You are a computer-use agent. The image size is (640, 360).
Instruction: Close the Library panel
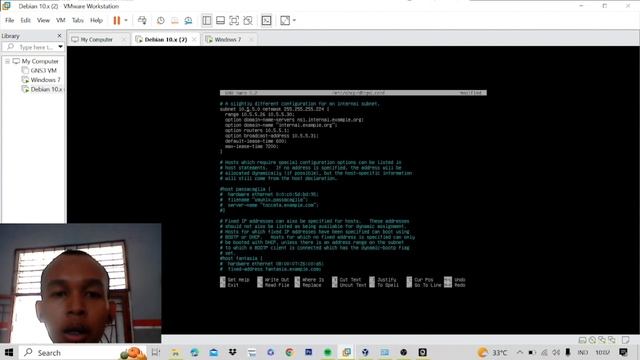coord(59,36)
